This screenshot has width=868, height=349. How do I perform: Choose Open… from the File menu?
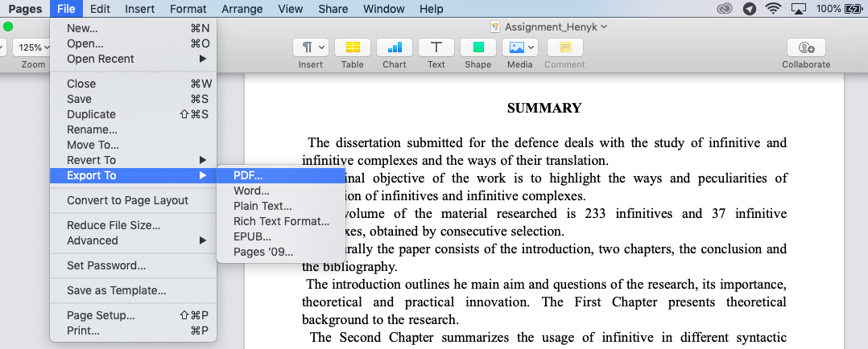click(133, 43)
